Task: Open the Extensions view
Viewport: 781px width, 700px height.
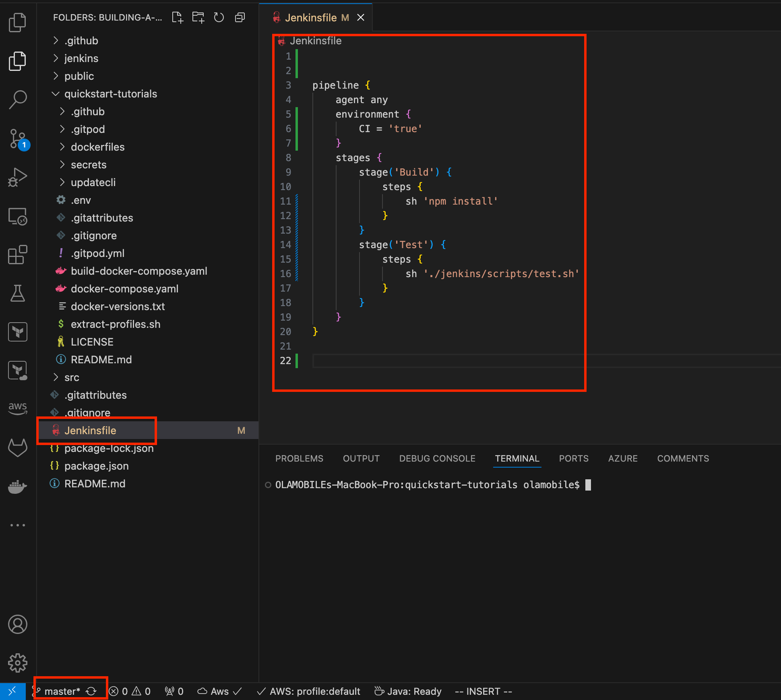Action: [x=18, y=255]
